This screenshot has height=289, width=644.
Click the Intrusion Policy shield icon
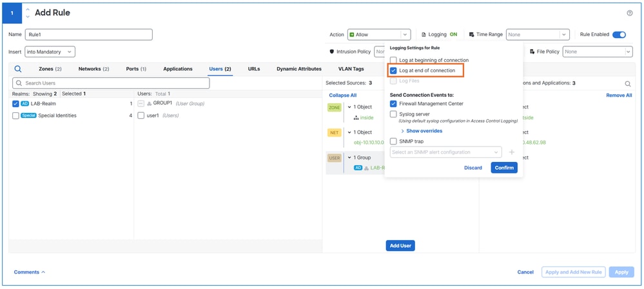332,52
